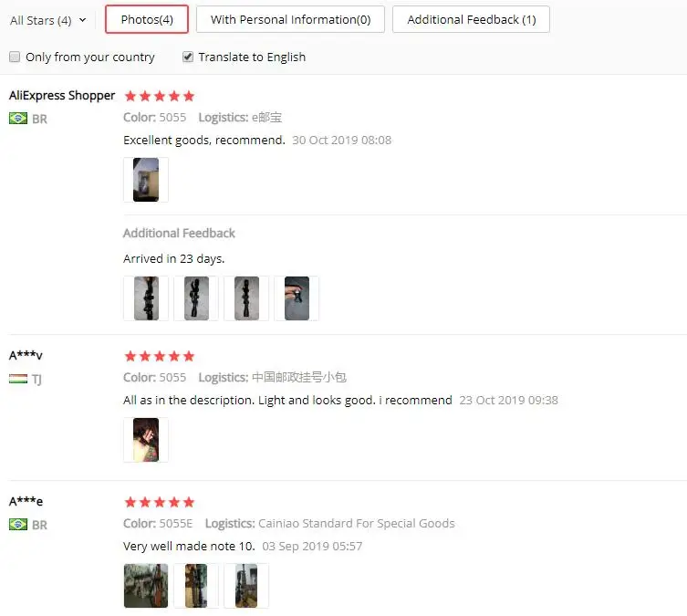Open fourth Additional Feedback hand-held photo
This screenshot has width=687, height=616.
point(297,298)
